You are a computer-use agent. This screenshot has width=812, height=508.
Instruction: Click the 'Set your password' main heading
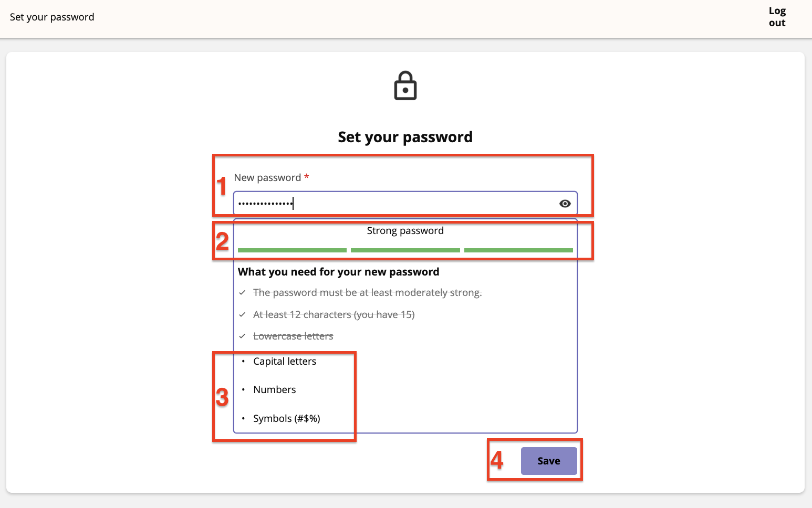click(x=405, y=137)
